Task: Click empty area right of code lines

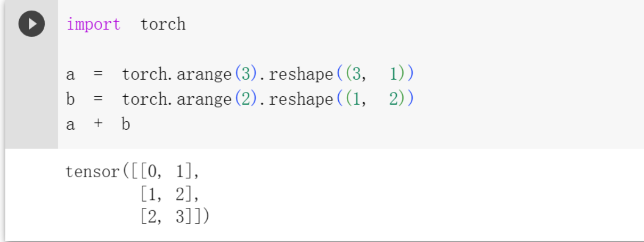Action: (x=527, y=87)
